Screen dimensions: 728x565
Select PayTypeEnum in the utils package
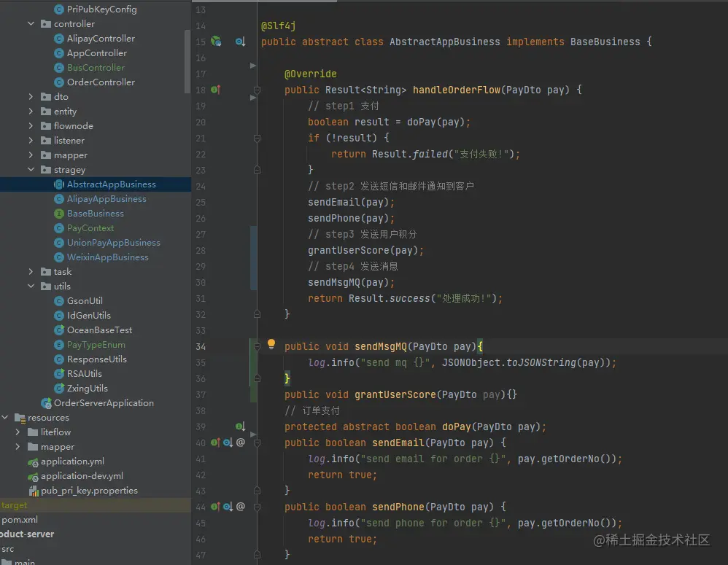[96, 345]
